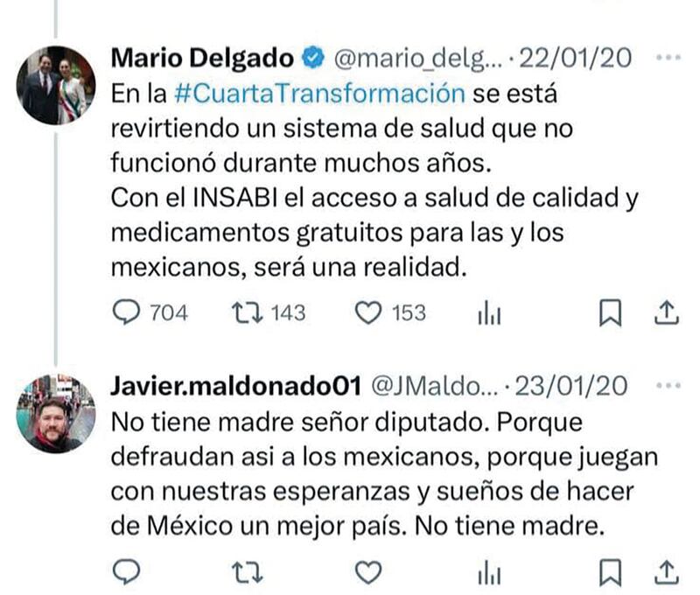Viewport: 700px width, 595px height.
Task: Open more options on Mario Delgado's tweet
Action: (x=668, y=58)
